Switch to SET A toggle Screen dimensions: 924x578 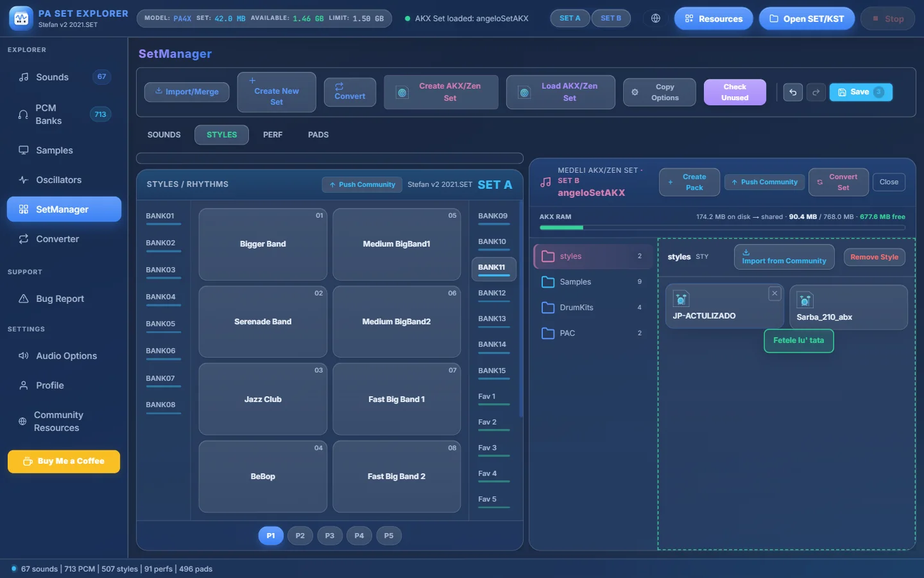tap(570, 19)
